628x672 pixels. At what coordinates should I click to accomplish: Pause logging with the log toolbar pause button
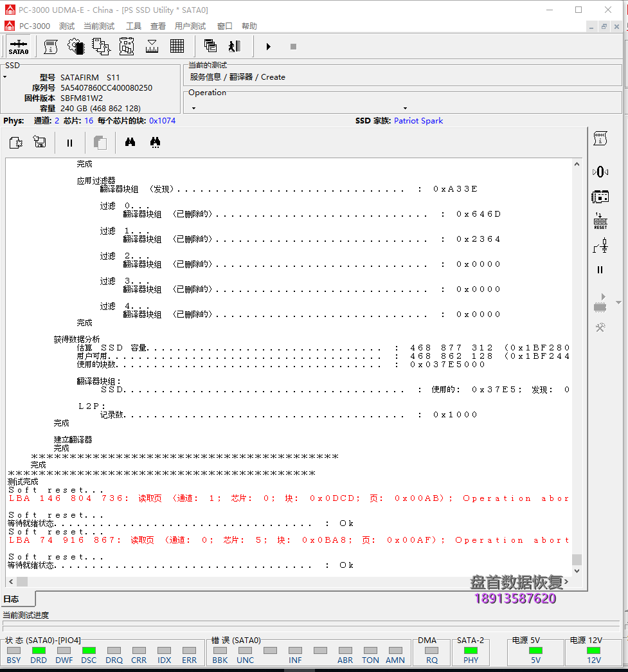70,143
